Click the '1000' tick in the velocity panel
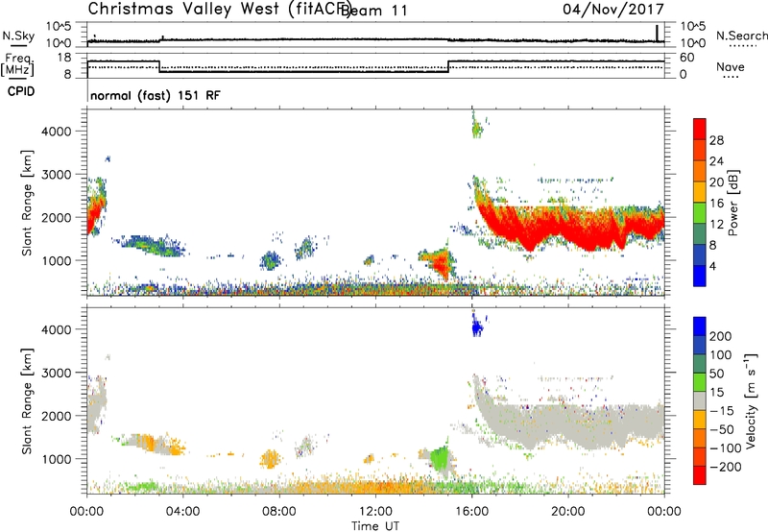This screenshot has height=532, width=768. coord(57,459)
